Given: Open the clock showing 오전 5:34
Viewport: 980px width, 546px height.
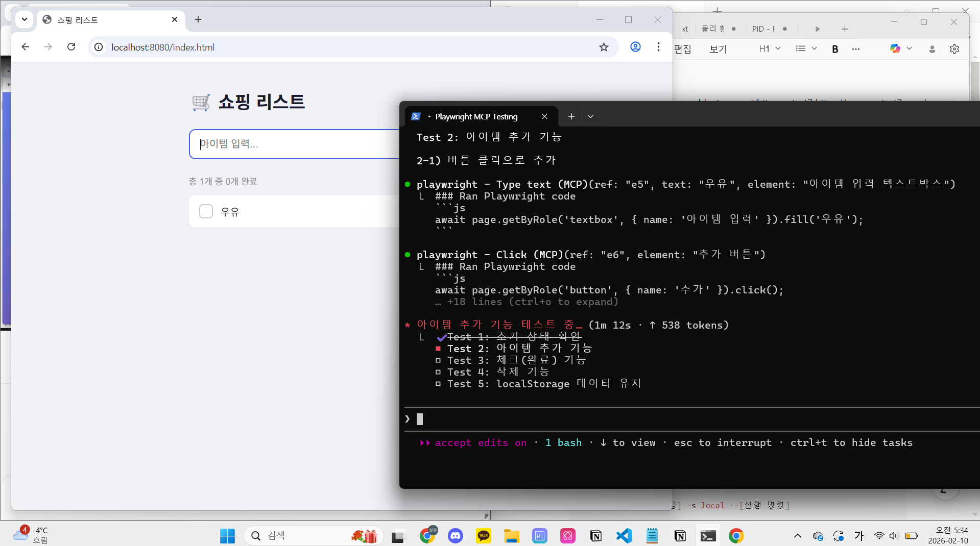Looking at the screenshot, I should (948, 535).
